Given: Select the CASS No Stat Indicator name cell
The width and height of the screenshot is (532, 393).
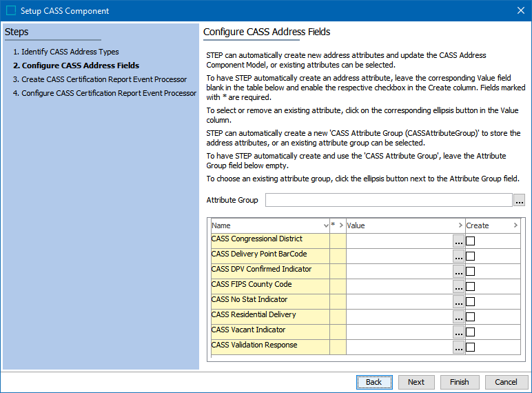Looking at the screenshot, I should [270, 302].
